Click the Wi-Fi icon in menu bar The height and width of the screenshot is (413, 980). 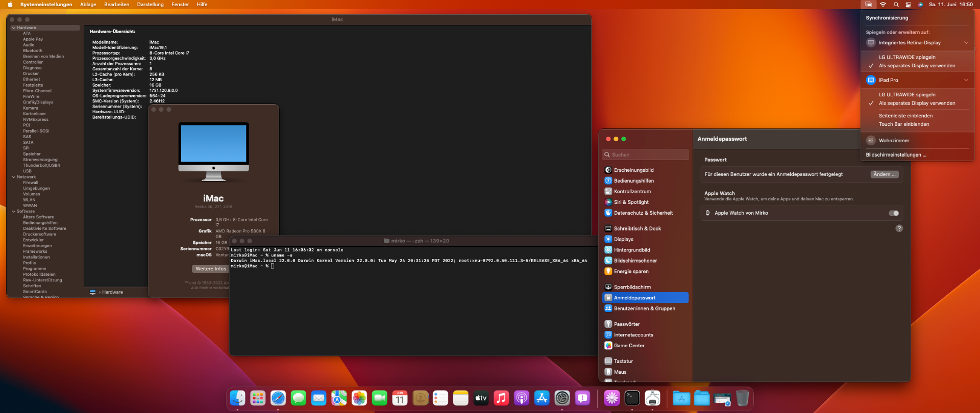tap(883, 5)
